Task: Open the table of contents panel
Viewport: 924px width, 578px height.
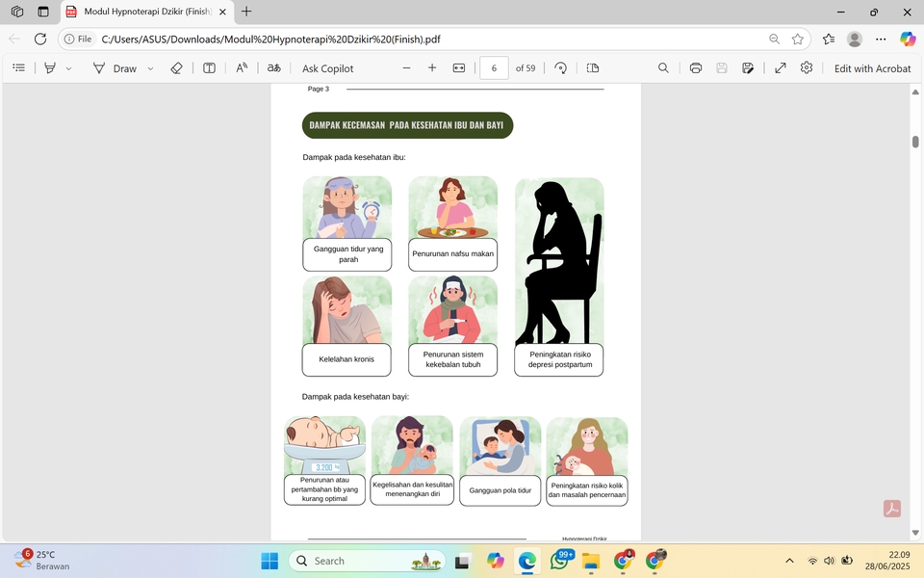Action: 19,67
